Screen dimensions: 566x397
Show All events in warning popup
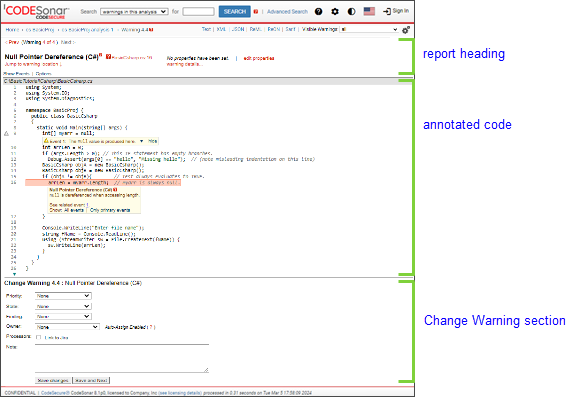tap(74, 210)
